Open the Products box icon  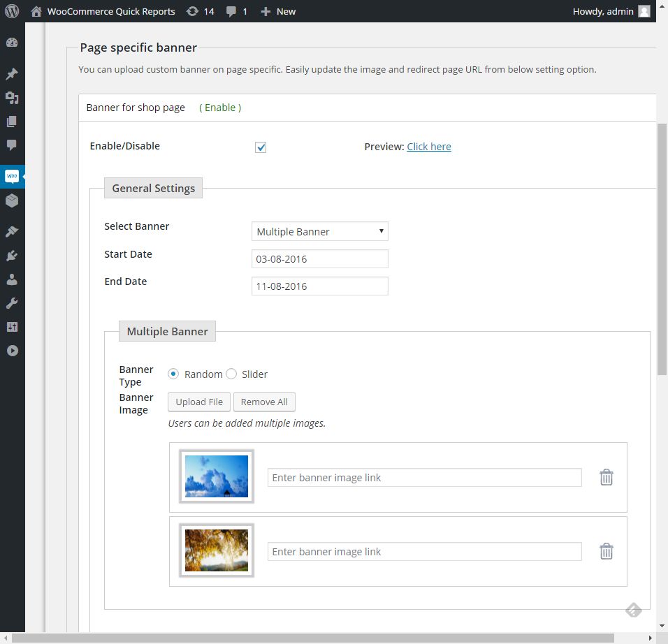coord(12,201)
